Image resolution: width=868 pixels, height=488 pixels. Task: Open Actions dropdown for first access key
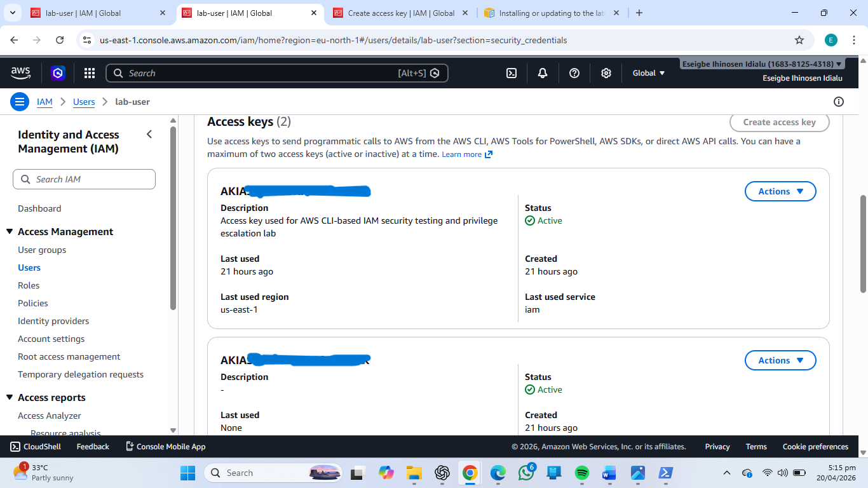[780, 191]
